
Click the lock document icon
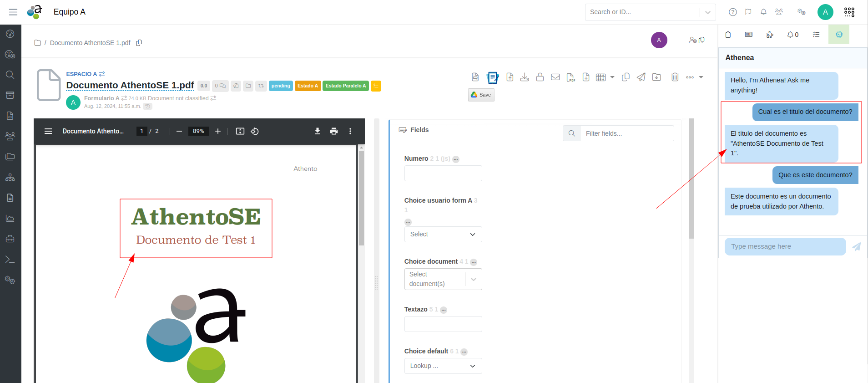[540, 77]
